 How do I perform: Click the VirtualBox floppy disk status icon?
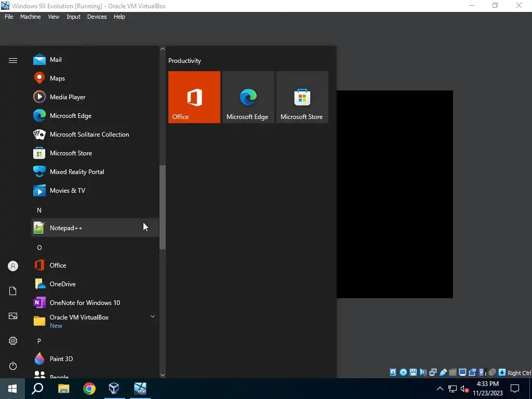pyautogui.click(x=413, y=372)
